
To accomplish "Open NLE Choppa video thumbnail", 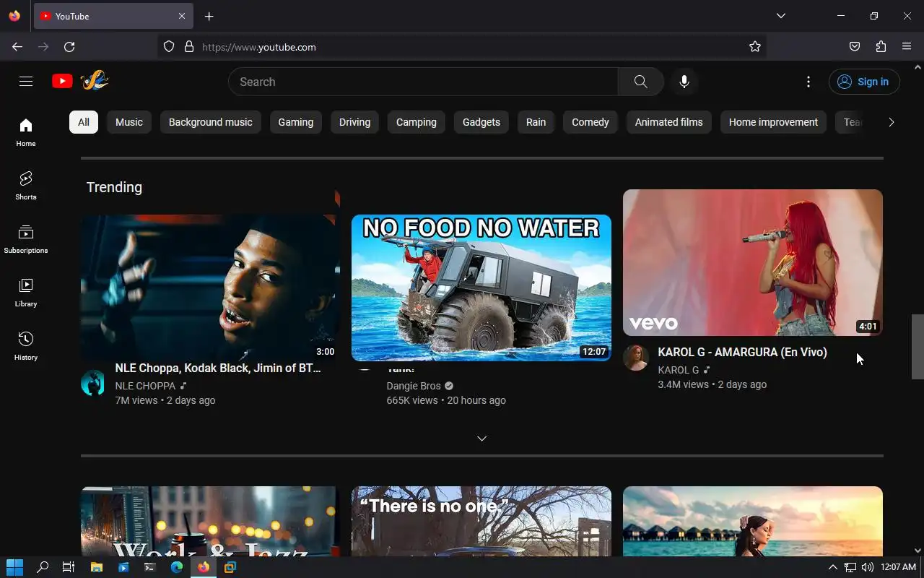I will coord(210,288).
